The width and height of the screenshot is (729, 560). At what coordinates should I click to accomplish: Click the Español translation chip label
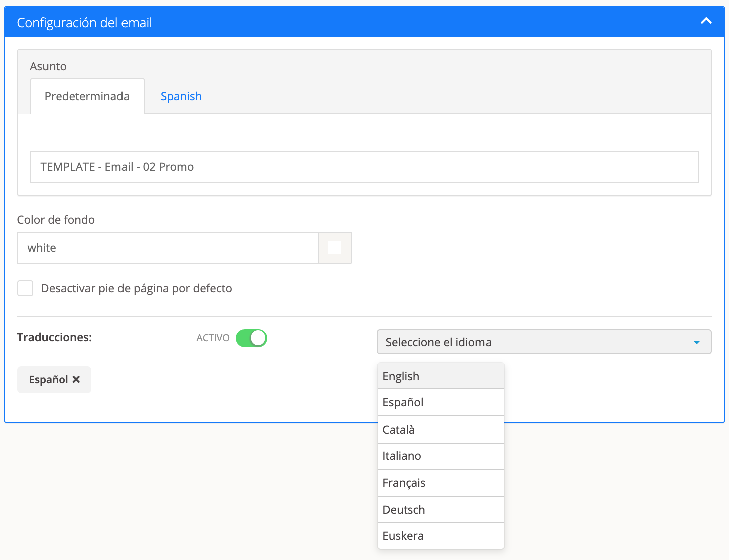pos(48,380)
